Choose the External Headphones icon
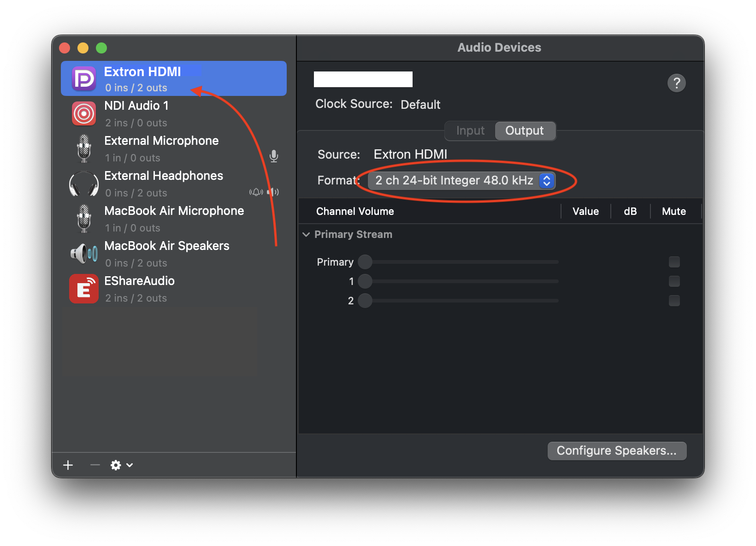756x546 pixels. 84,184
